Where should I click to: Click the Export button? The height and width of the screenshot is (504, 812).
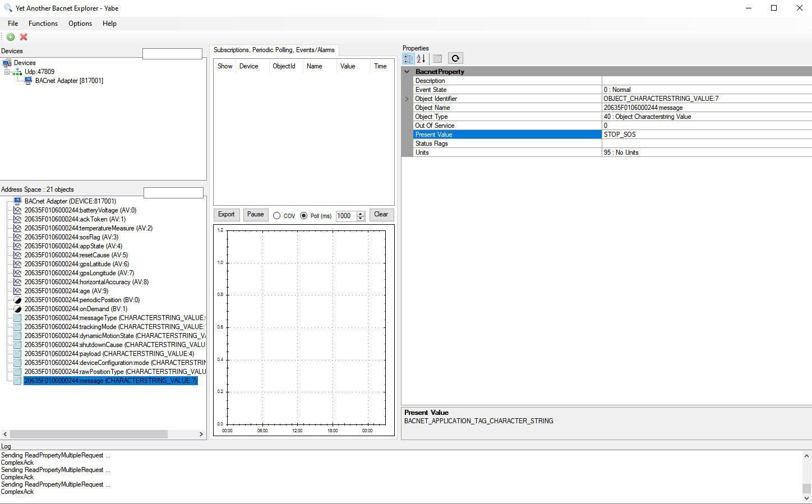point(227,215)
